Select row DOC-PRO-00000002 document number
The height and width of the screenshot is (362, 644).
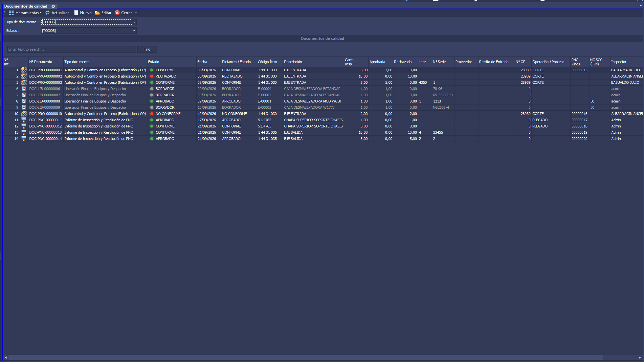[45, 76]
